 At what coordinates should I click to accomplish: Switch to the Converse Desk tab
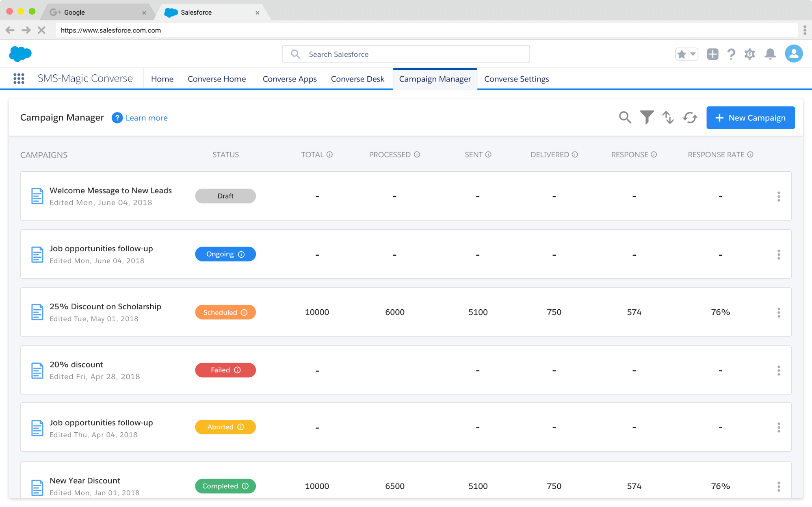click(357, 79)
